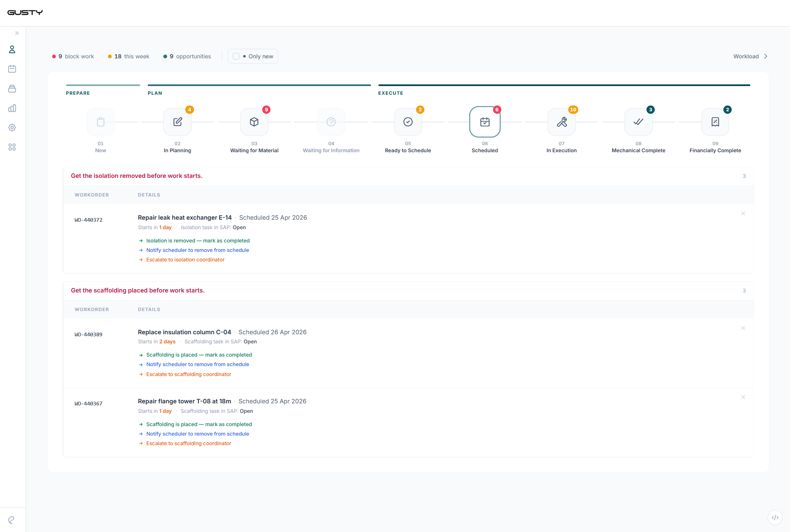Screen dimensions: 790x532
Task: Open Replace insulation column C-04 title
Action: (x=184, y=332)
